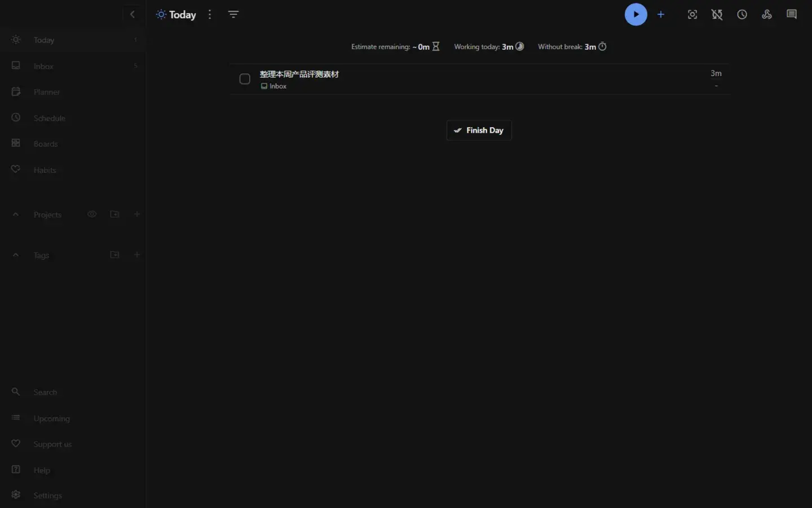Open the Habits view

click(73, 170)
